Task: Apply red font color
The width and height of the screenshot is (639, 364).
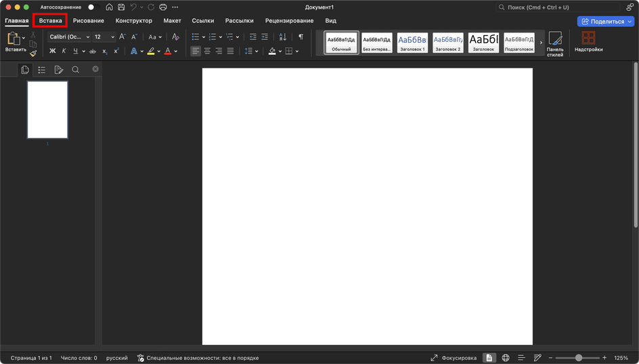Action: (x=167, y=51)
